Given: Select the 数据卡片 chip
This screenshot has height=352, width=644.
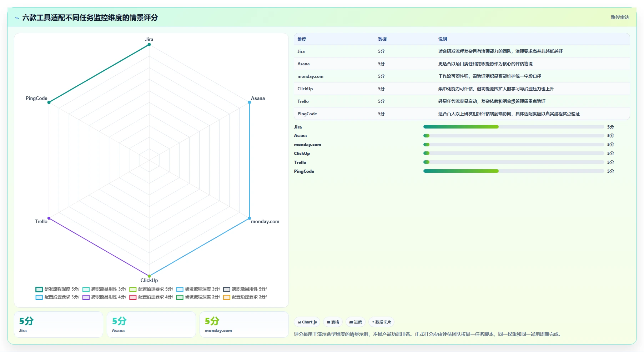Looking at the screenshot, I should pos(381,322).
